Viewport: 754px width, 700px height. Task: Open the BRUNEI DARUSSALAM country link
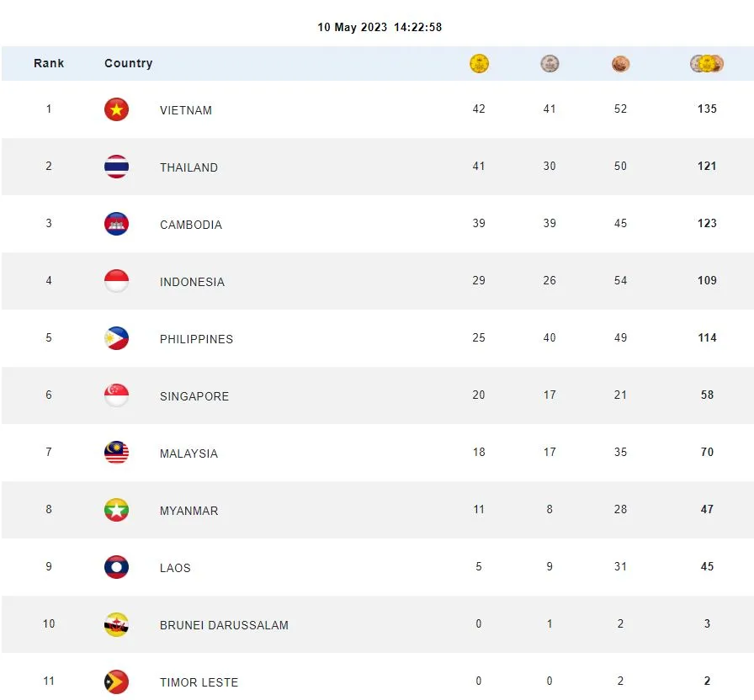pyautogui.click(x=224, y=625)
